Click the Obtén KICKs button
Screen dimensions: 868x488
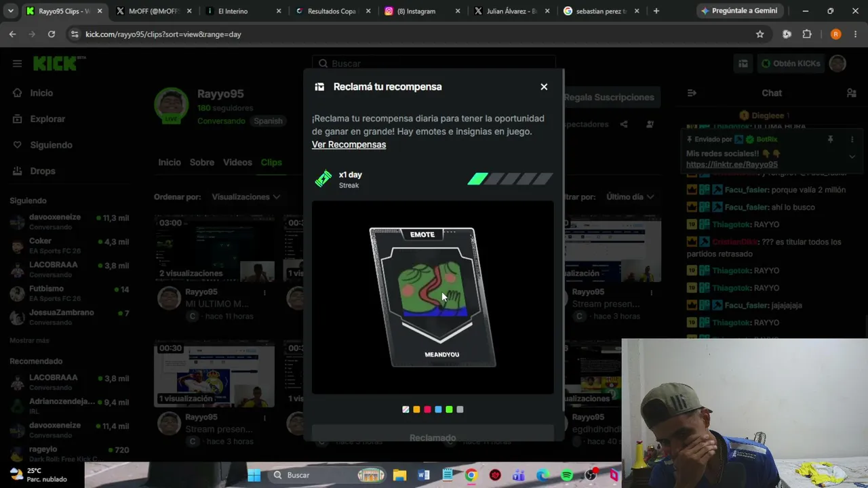(791, 64)
